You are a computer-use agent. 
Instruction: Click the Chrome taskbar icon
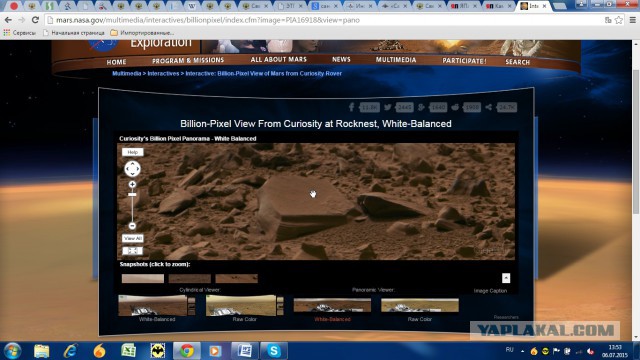tap(187, 351)
